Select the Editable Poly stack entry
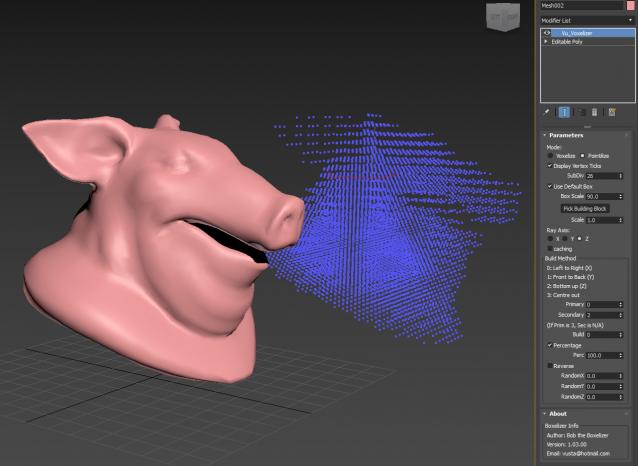The width and height of the screenshot is (638, 466). click(567, 42)
